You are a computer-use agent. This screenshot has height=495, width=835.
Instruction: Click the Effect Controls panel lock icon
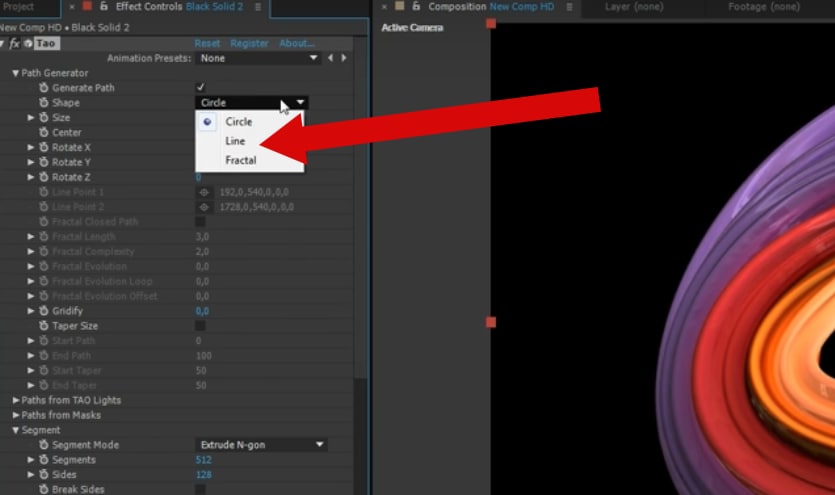point(104,6)
